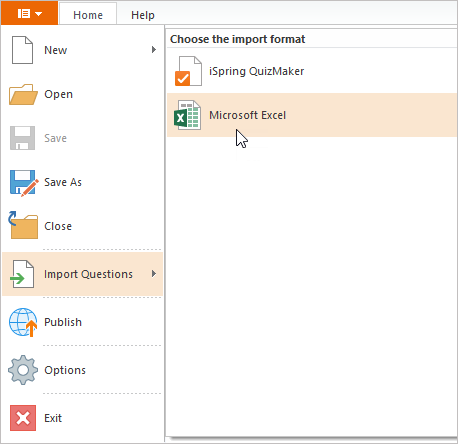Switch to the Help tab
The width and height of the screenshot is (458, 444).
click(x=143, y=15)
